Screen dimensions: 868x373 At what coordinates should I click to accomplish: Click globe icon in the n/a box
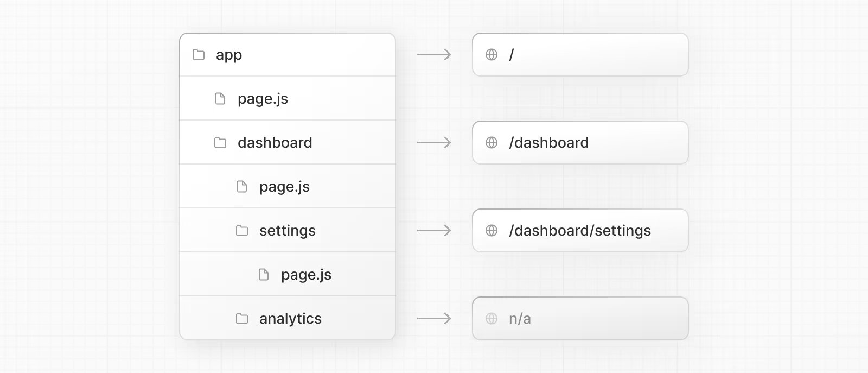pos(492,319)
